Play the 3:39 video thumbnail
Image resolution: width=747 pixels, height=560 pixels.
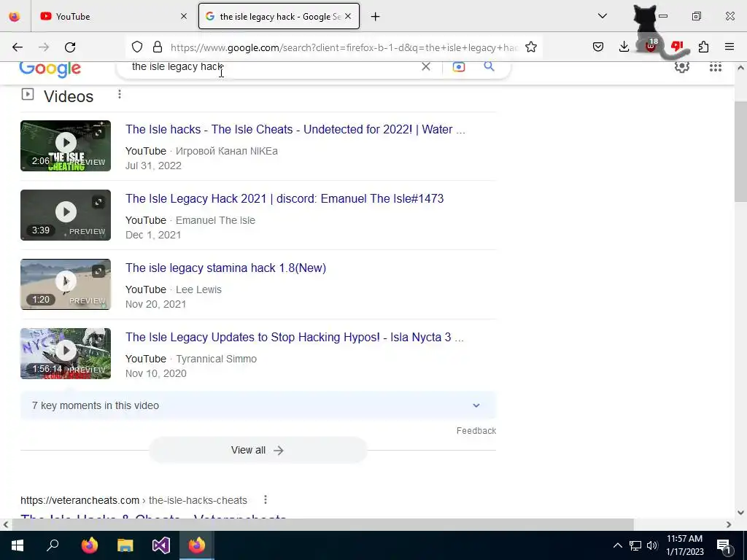[66, 215]
